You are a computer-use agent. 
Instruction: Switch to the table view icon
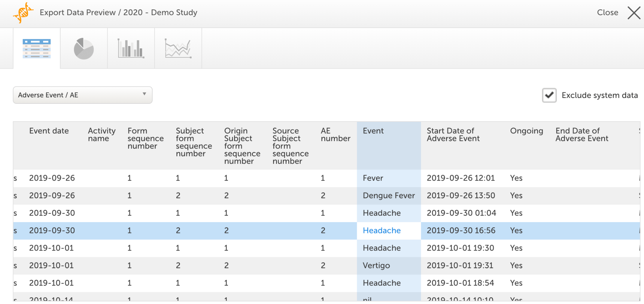[x=36, y=48]
